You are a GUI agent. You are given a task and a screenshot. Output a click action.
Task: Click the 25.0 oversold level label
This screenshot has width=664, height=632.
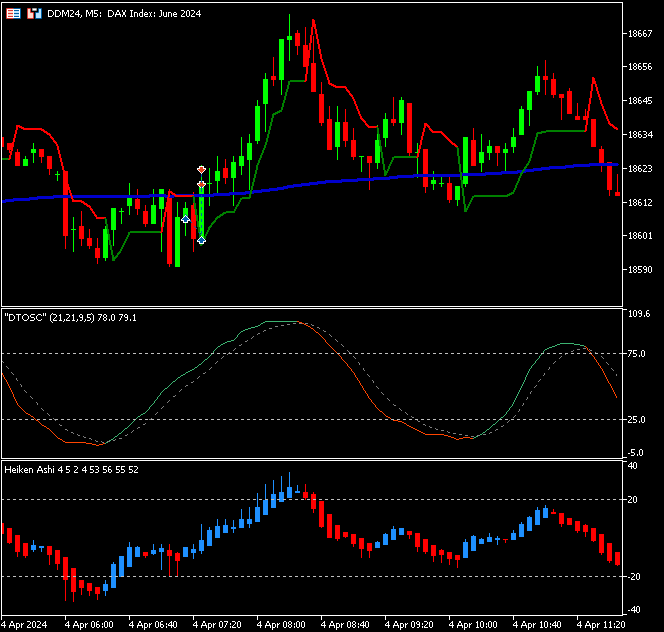(636, 420)
